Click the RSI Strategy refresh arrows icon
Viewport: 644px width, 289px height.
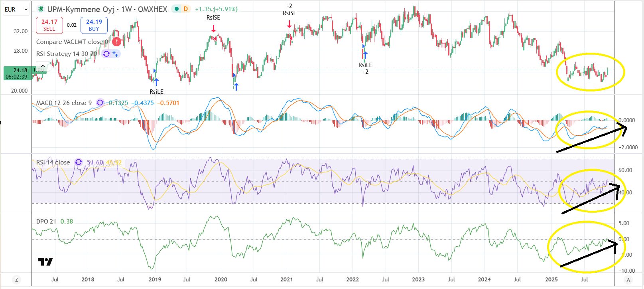click(106, 53)
